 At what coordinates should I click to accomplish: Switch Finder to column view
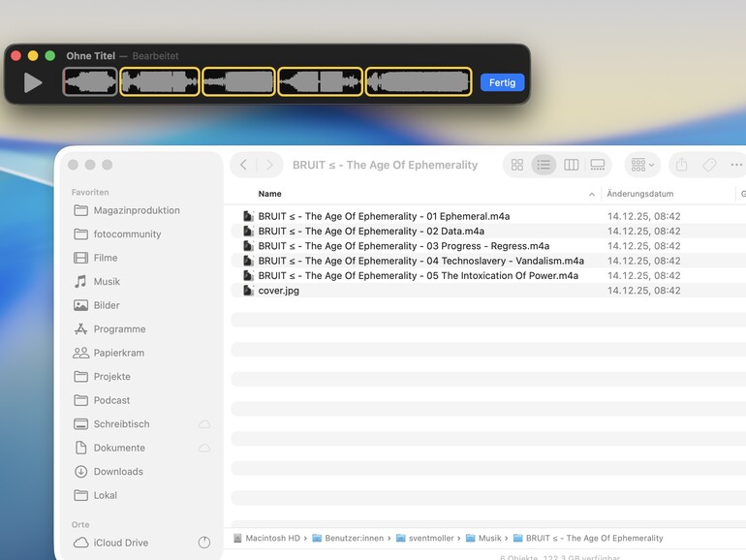pyautogui.click(x=571, y=165)
